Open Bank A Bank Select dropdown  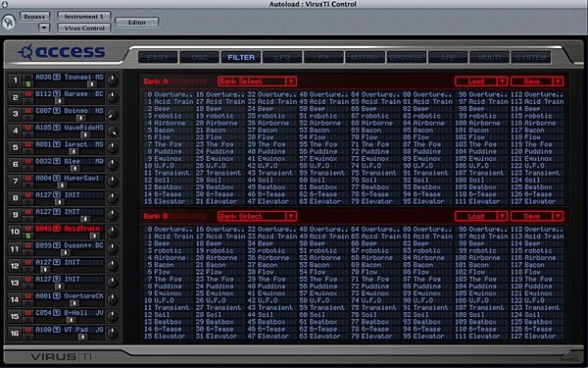pyautogui.click(x=257, y=81)
